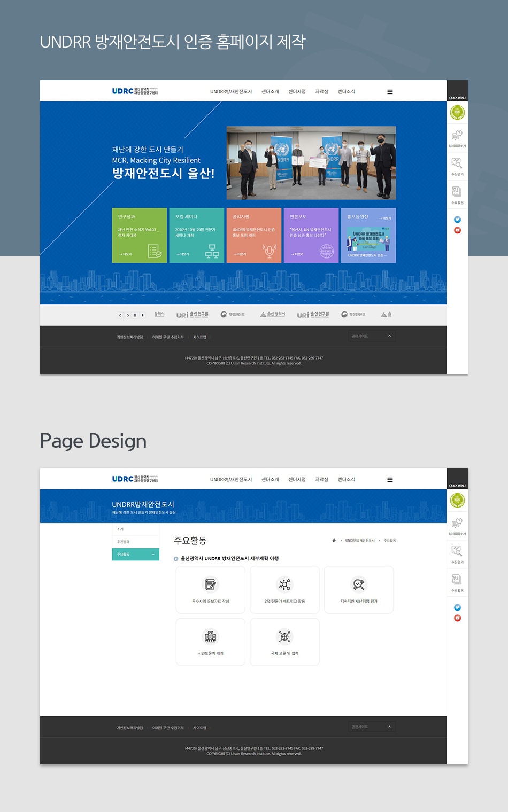This screenshot has width=508, height=812.
Task: Open the 지속적인 재난위험 평가 icon
Action: pos(359,584)
